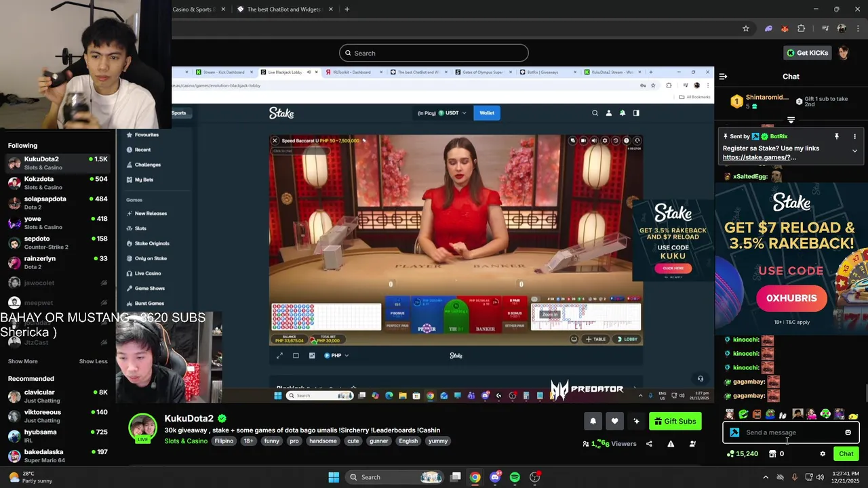Expand the pinned BotRix message with the chevron
This screenshot has width=868, height=488.
click(x=854, y=151)
